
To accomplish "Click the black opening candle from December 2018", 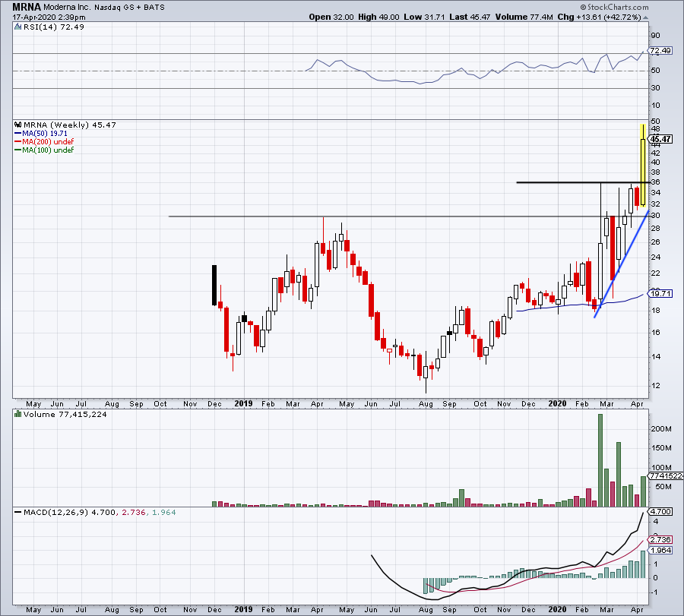I will click(214, 285).
